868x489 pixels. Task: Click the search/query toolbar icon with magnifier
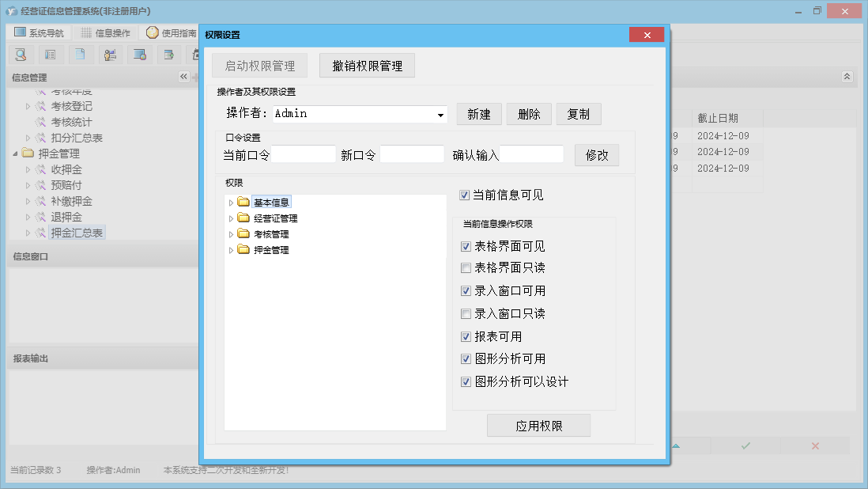21,55
